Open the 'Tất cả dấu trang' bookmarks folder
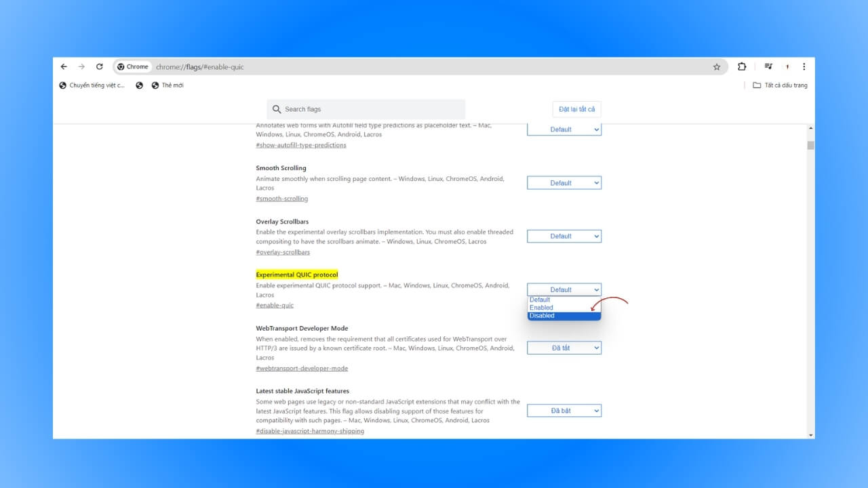 coord(780,85)
